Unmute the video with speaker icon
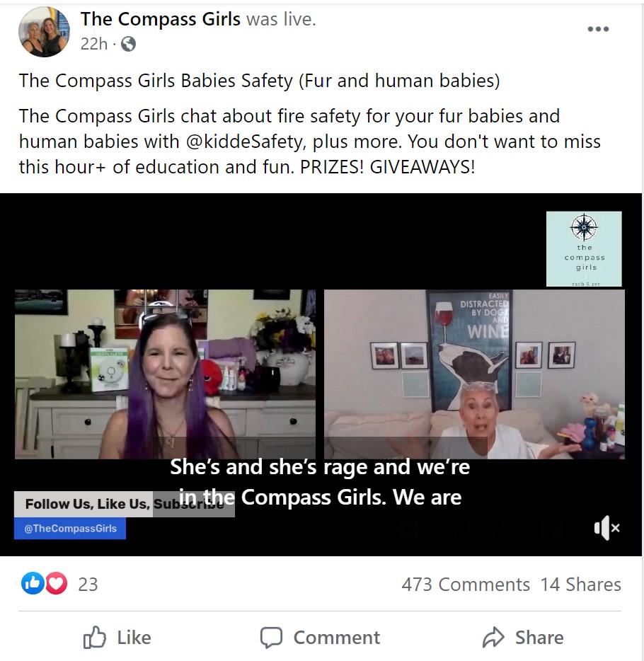644x661 pixels. coord(607,527)
